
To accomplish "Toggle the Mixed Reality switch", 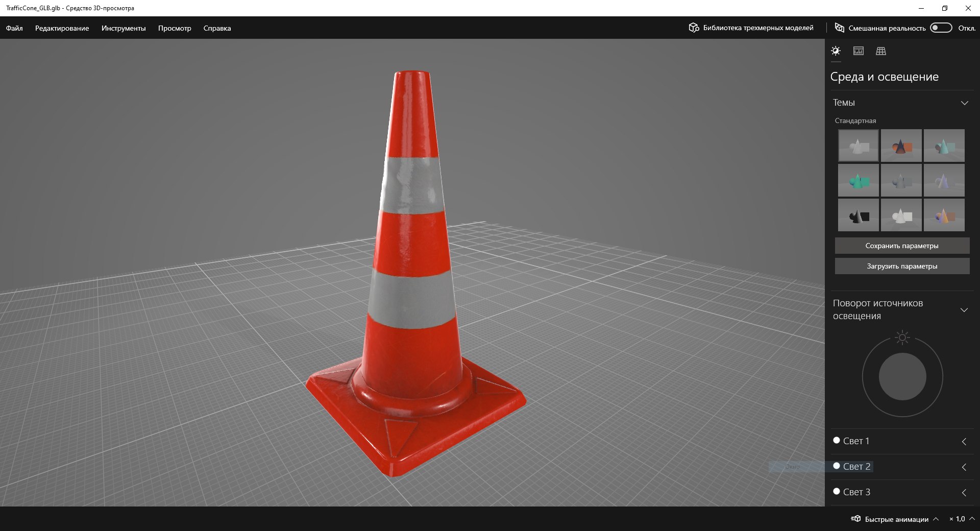I will coord(941,28).
